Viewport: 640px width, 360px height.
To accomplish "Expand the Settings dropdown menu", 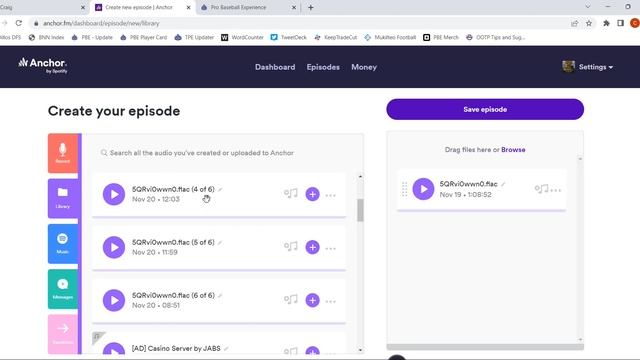I will pos(596,67).
